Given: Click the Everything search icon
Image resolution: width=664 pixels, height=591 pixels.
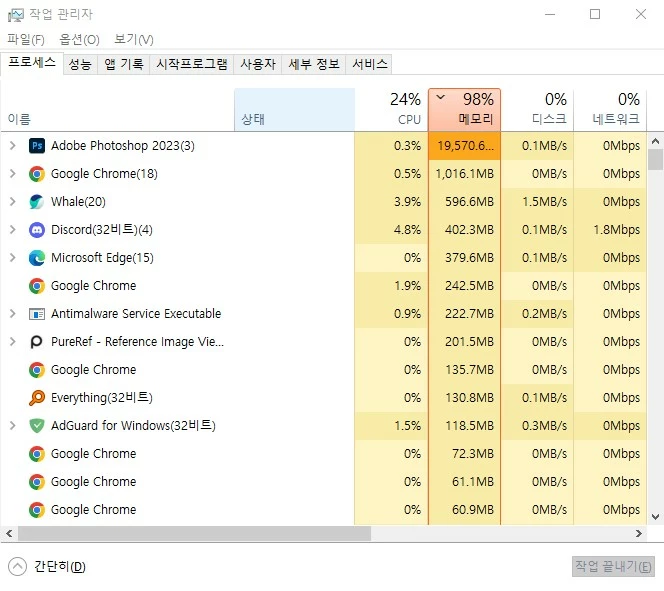Looking at the screenshot, I should tap(37, 398).
